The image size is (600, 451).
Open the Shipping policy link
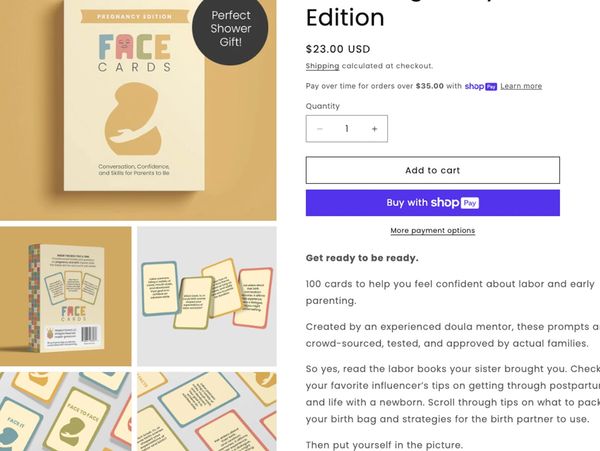pos(322,66)
